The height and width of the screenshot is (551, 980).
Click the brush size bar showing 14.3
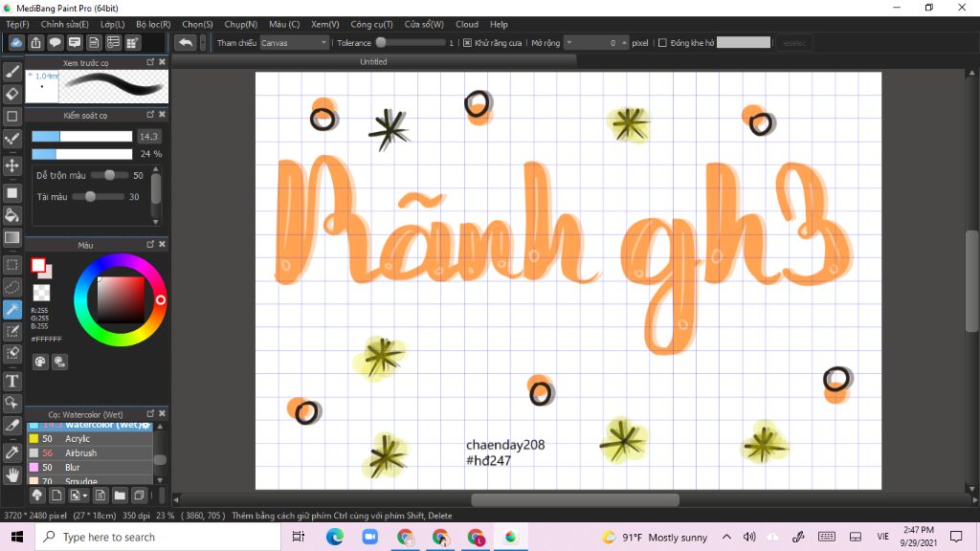tap(82, 136)
